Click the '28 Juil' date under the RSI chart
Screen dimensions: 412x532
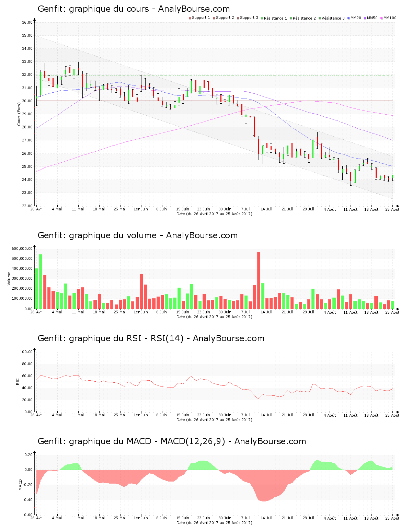[308, 415]
